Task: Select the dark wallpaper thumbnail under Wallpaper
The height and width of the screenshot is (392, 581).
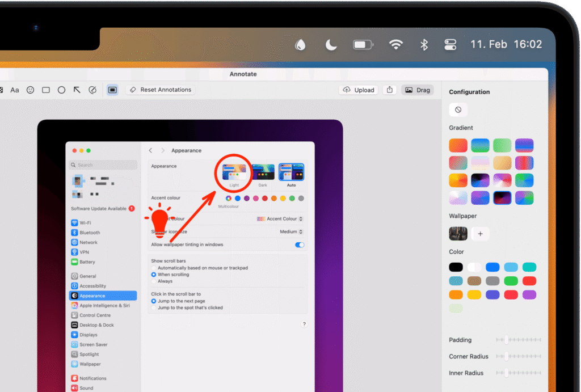Action: click(x=458, y=234)
